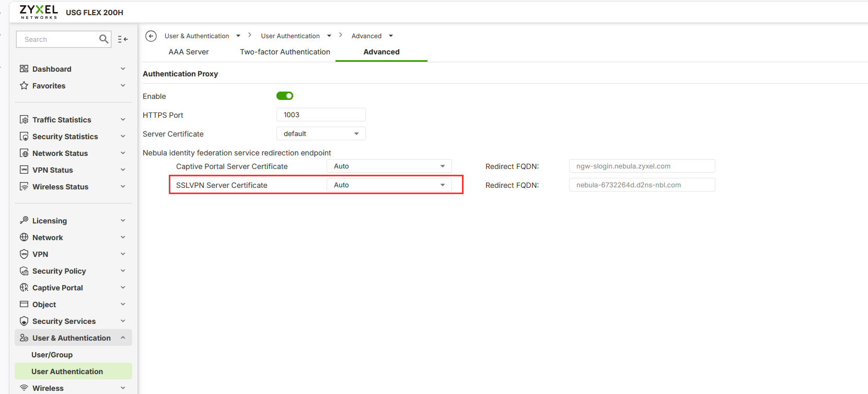Click SSLVPN Redirect FQDN field

(x=642, y=185)
